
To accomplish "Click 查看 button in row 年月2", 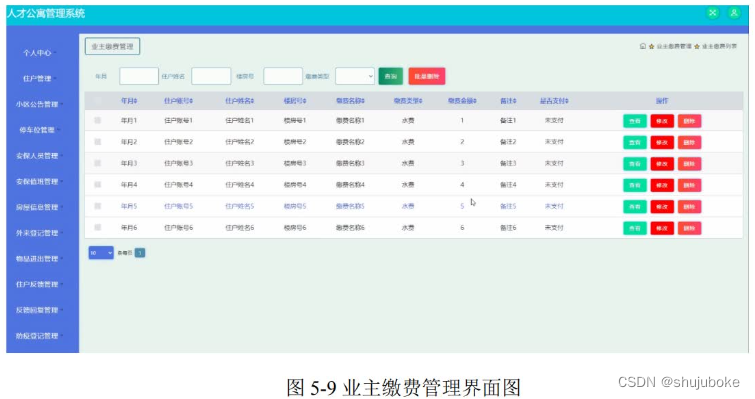I will pyautogui.click(x=635, y=142).
